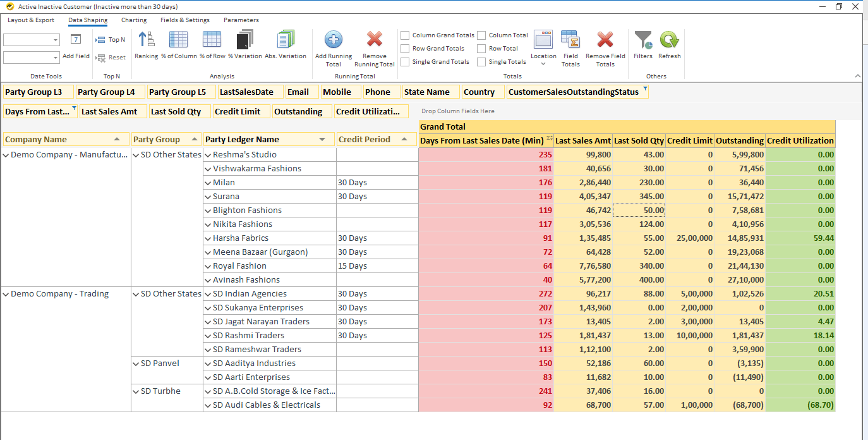This screenshot has height=440, width=868.
Task: Switch to the Charting tab
Action: [134, 20]
